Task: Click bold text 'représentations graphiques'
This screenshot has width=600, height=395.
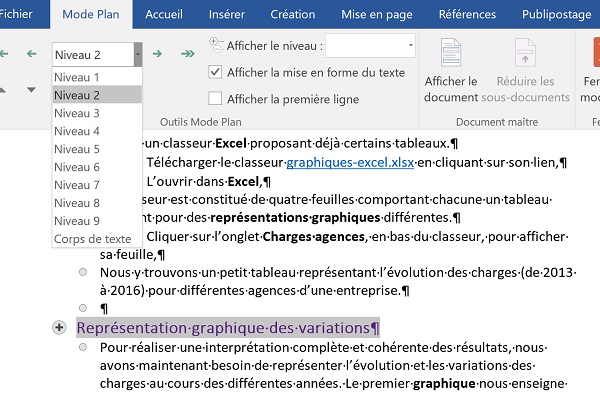Action: tap(295, 217)
